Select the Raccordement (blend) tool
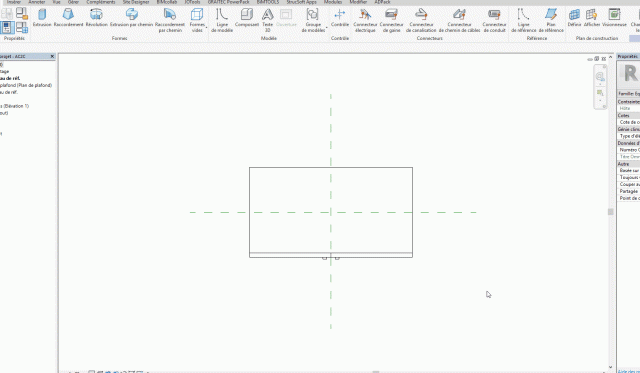 [x=68, y=18]
